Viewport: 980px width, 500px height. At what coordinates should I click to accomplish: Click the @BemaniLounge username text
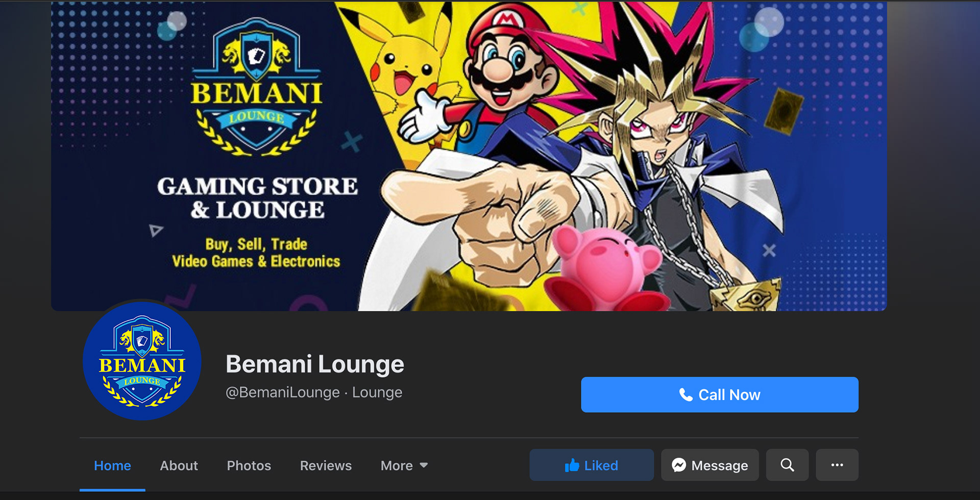coord(283,392)
